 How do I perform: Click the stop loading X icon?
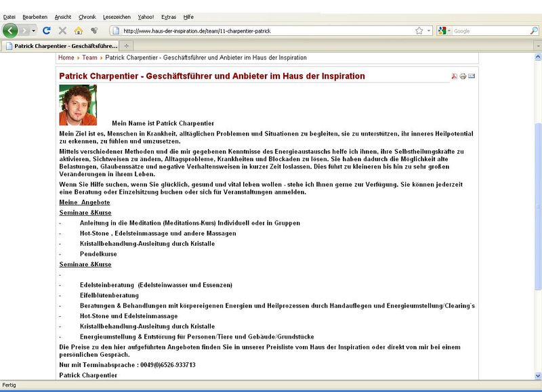pyautogui.click(x=62, y=30)
